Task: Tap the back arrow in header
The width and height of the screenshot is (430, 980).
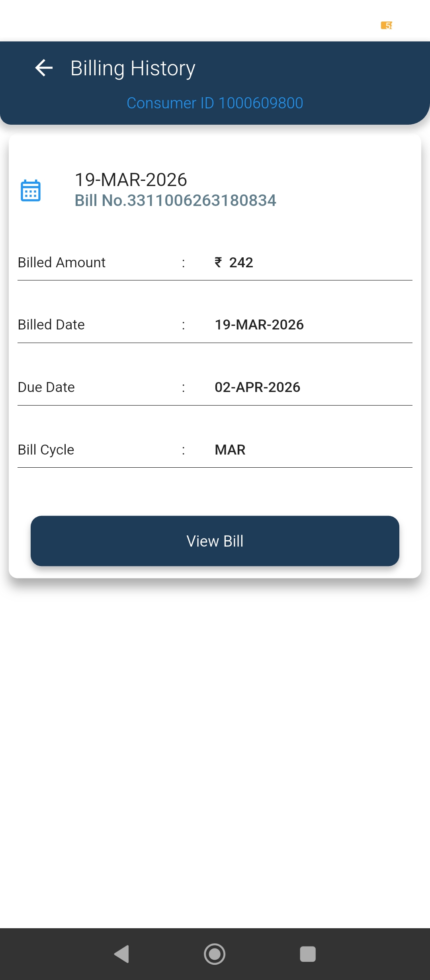Action: tap(44, 68)
